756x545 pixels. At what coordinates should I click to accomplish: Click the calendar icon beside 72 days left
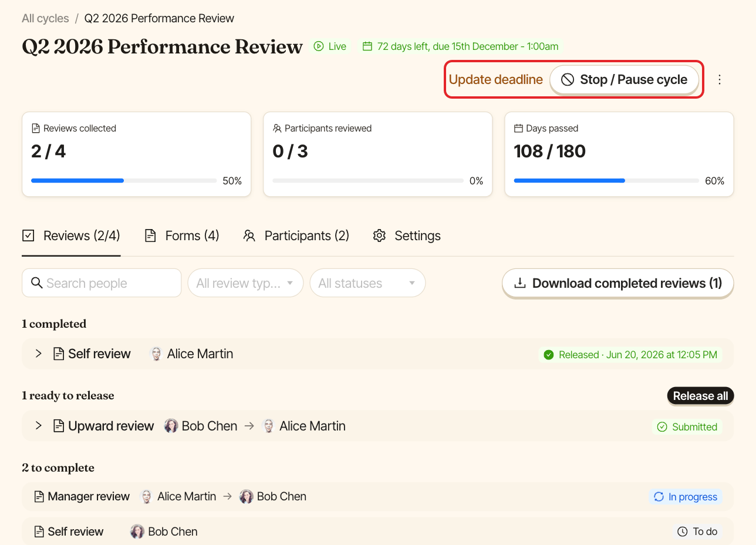[367, 46]
